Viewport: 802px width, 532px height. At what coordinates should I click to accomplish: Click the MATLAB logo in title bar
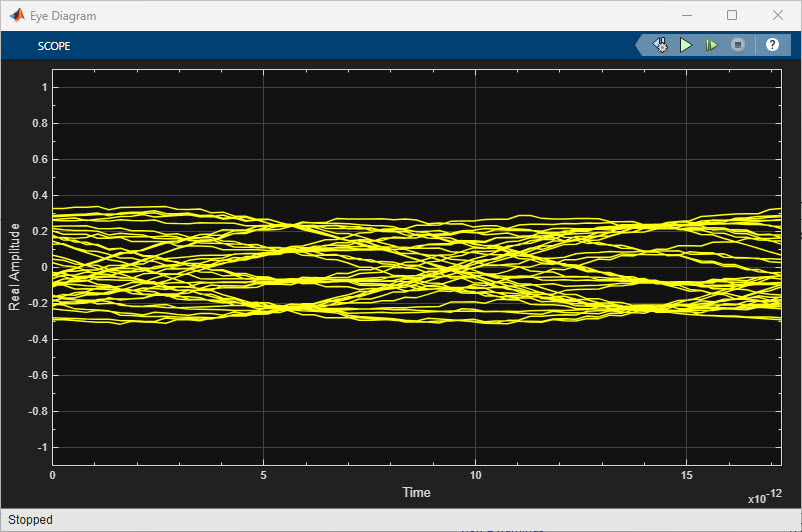tap(15, 15)
